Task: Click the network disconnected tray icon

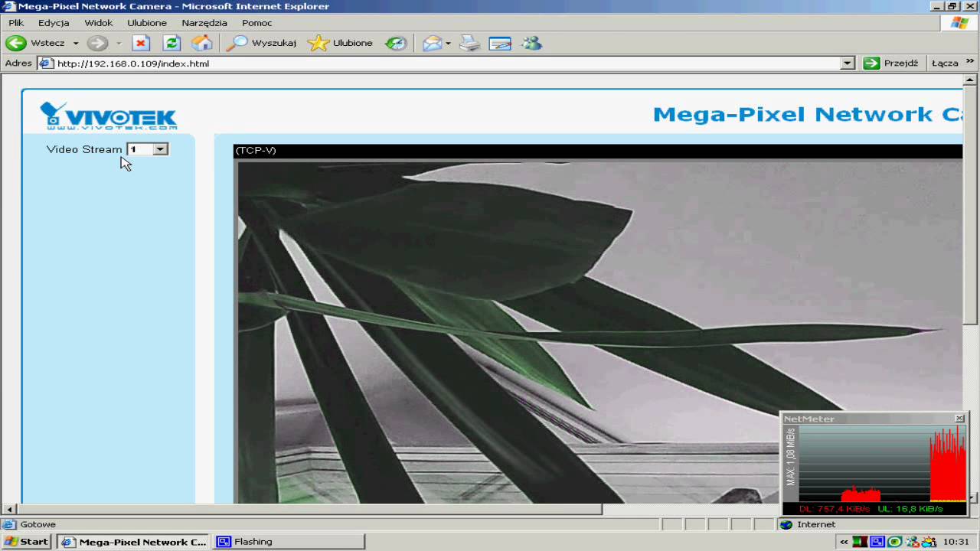Action: coord(911,542)
